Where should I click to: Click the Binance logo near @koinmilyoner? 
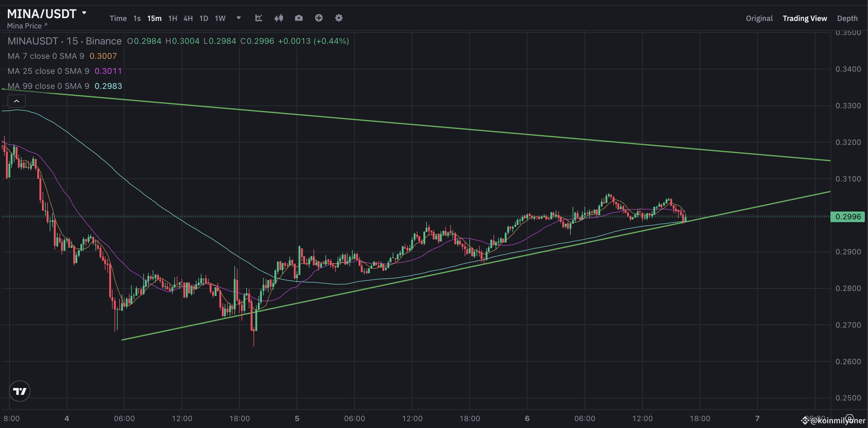805,420
